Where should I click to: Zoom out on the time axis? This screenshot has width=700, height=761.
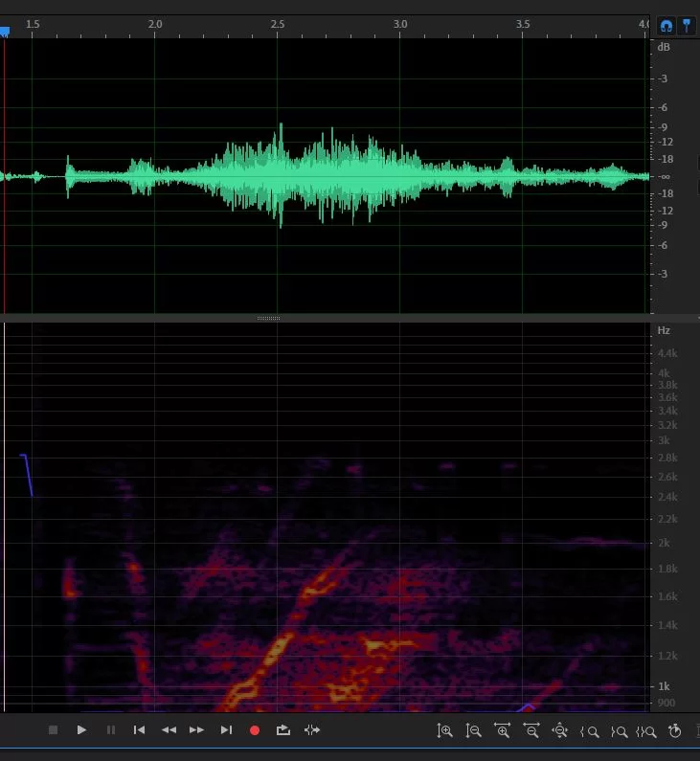point(531,731)
